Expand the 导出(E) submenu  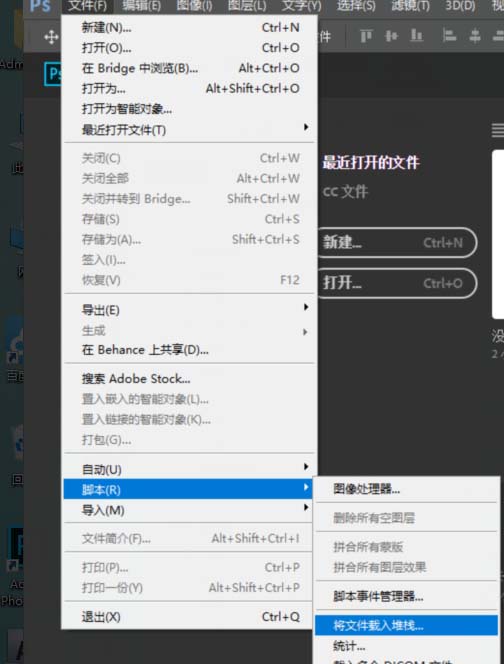tap(190, 310)
